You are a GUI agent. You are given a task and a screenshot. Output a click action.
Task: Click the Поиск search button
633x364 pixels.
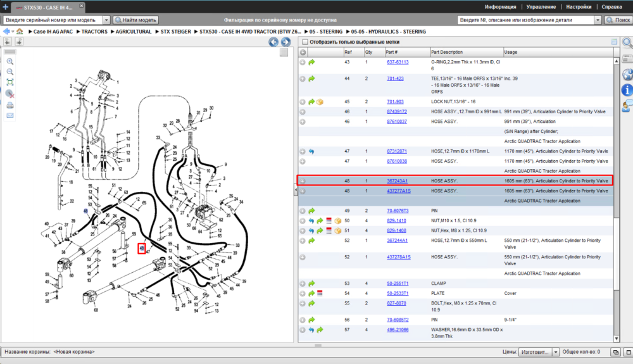[x=618, y=20]
